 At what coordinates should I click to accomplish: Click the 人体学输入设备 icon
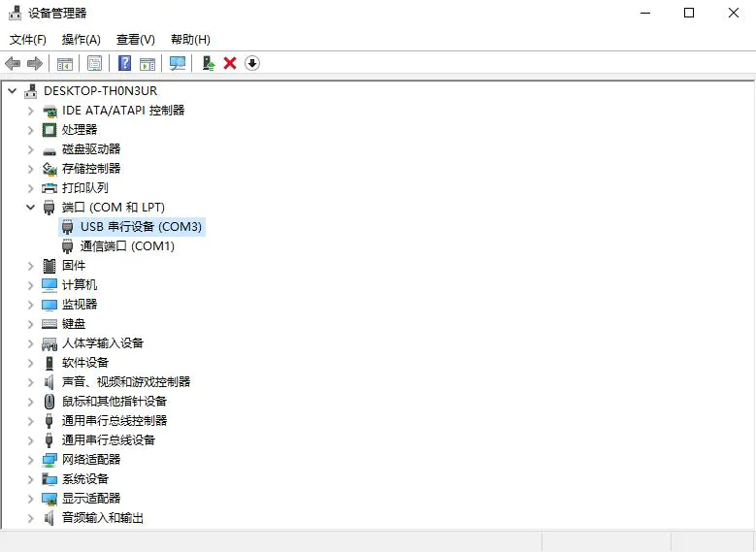tap(49, 343)
